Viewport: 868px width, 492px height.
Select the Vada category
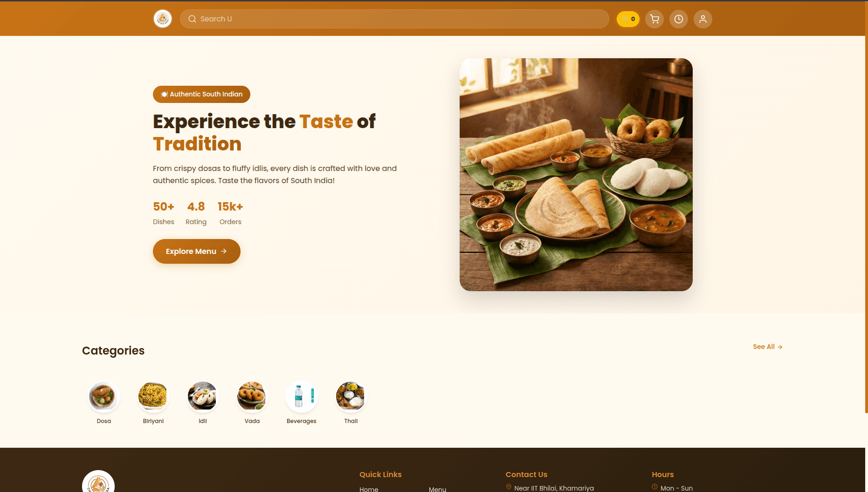click(x=252, y=403)
